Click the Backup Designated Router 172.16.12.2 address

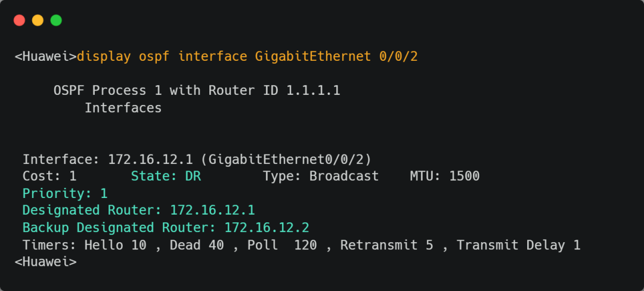pyautogui.click(x=267, y=227)
